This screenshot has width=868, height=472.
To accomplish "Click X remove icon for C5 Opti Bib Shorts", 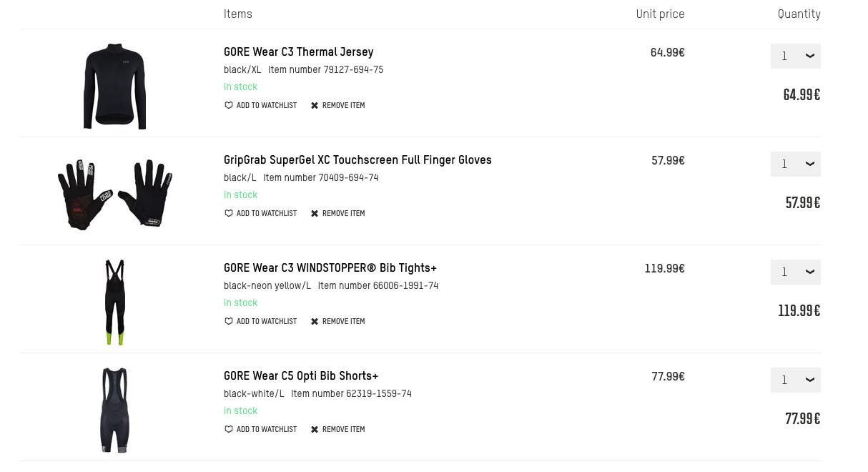I will [315, 430].
